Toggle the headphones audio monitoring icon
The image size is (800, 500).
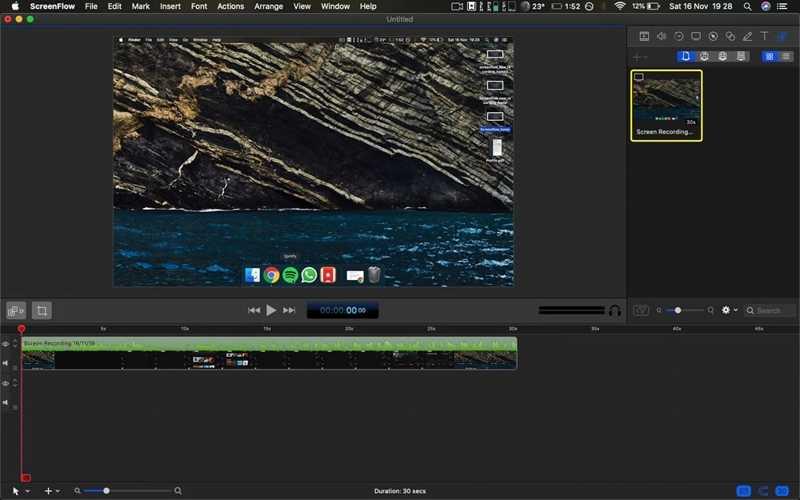click(615, 310)
